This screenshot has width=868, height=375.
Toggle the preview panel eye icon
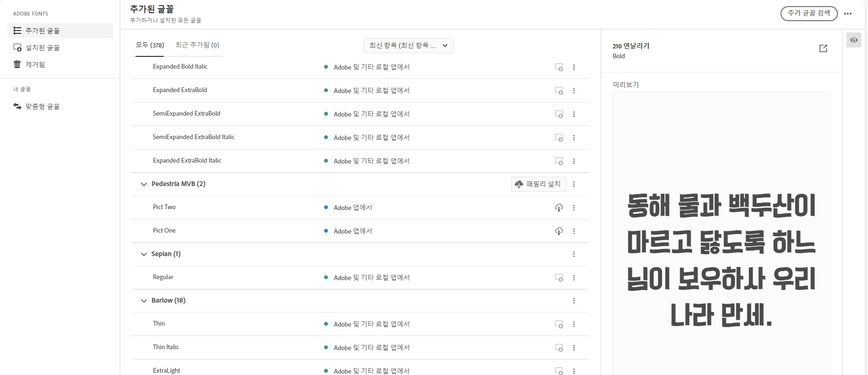pos(854,40)
